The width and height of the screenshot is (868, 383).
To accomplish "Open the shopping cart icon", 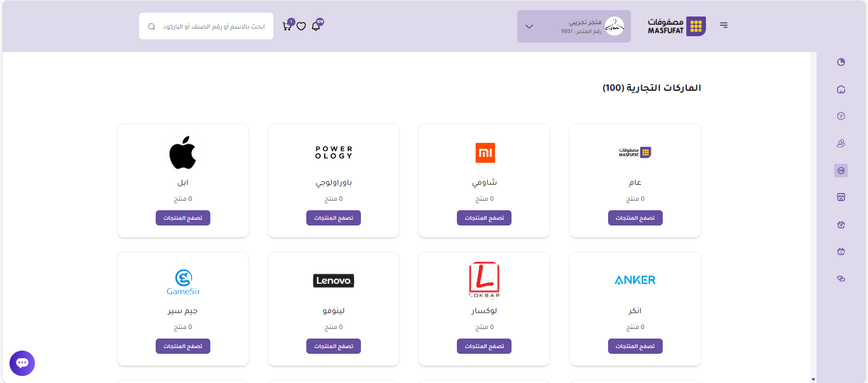I will click(287, 27).
